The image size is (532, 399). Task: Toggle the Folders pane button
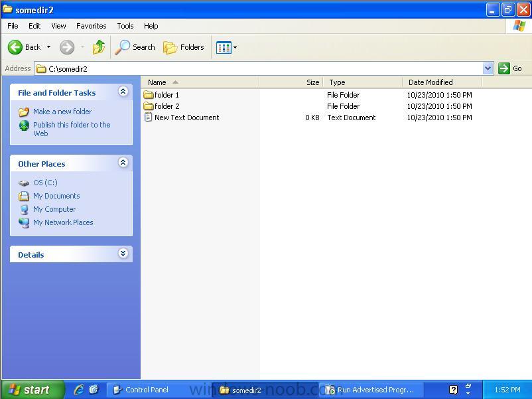[184, 47]
